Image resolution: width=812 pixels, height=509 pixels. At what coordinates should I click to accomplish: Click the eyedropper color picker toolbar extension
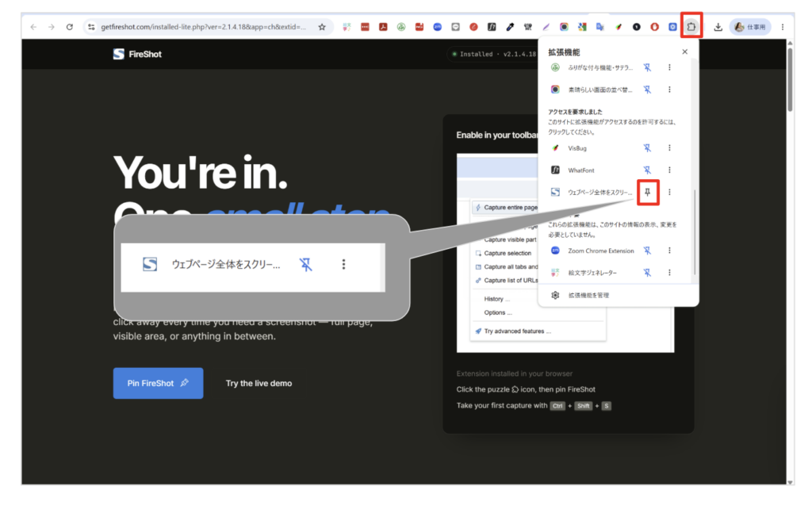coord(510,27)
